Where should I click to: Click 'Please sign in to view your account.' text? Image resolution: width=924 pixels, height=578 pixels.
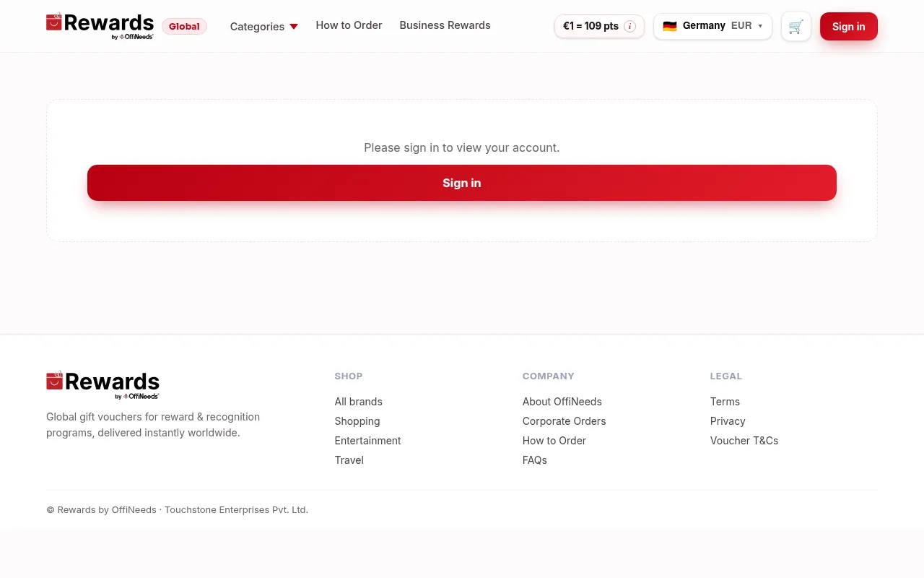point(462,147)
